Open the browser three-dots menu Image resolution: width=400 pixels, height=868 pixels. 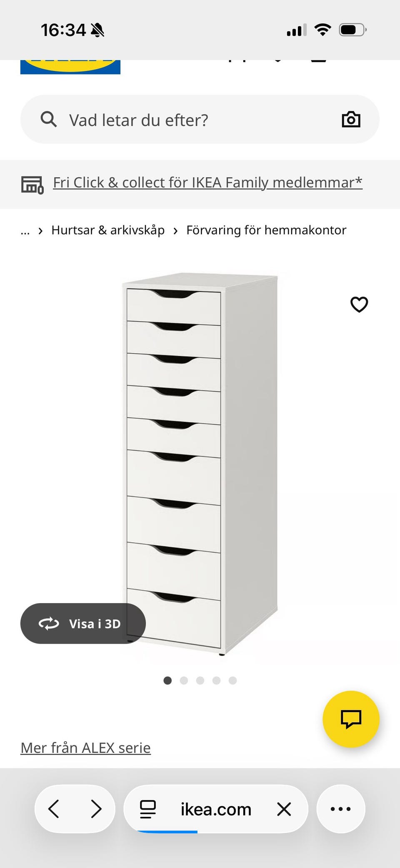(x=341, y=809)
